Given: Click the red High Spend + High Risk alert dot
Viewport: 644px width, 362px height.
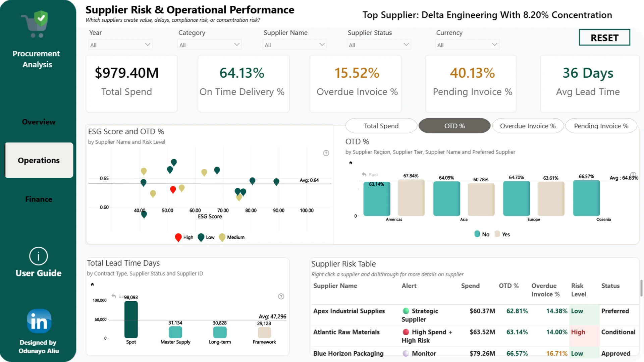Looking at the screenshot, I should coord(406,332).
